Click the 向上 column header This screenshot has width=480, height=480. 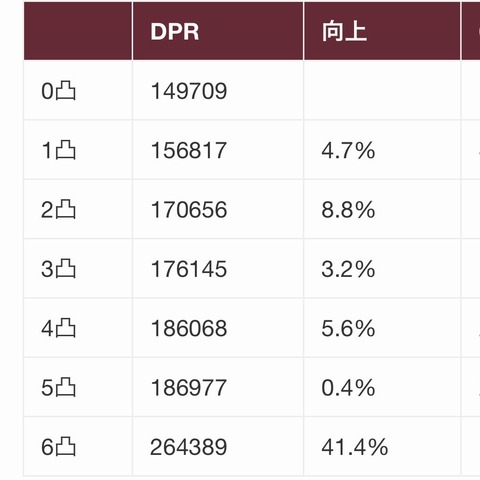344,32
